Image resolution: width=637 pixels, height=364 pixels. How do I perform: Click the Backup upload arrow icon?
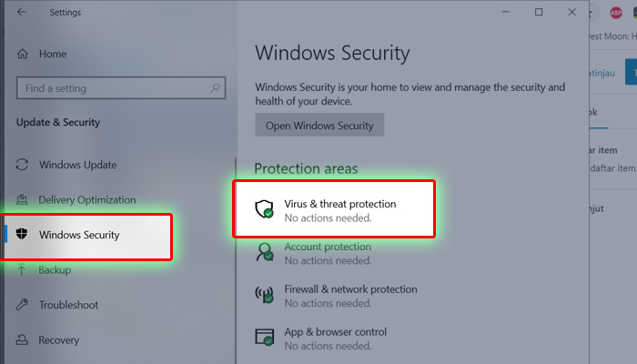22,269
